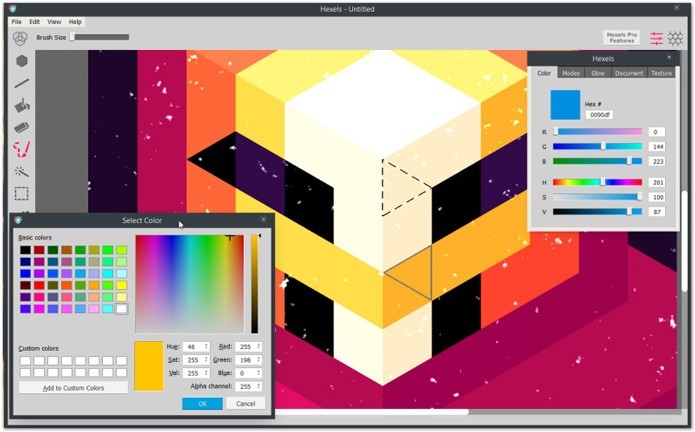Choose the white basic color swatch
The image size is (695, 432).
[121, 308]
